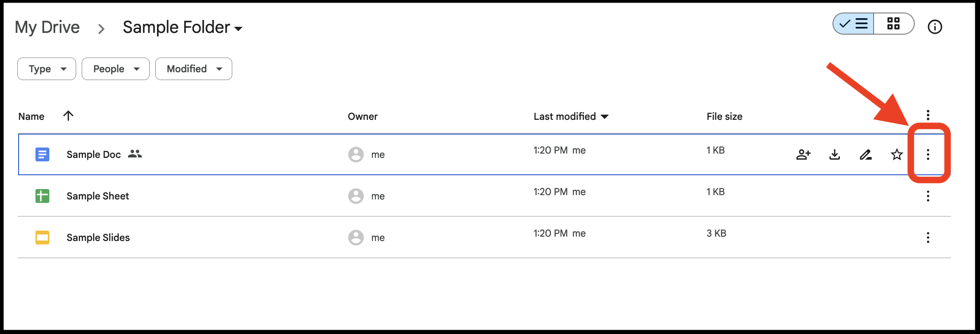Click the green Sheets icon for Sample Sheet
The image size is (980, 334).
tap(42, 196)
